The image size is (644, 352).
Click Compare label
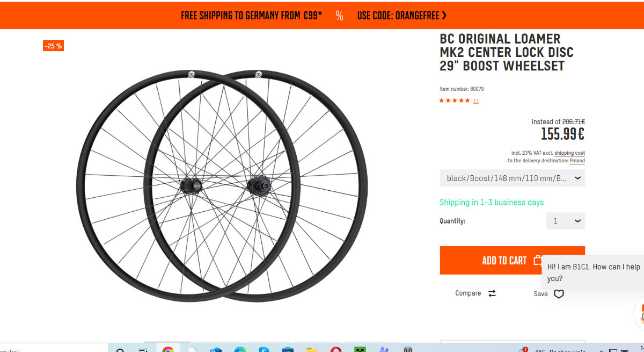[x=468, y=293]
